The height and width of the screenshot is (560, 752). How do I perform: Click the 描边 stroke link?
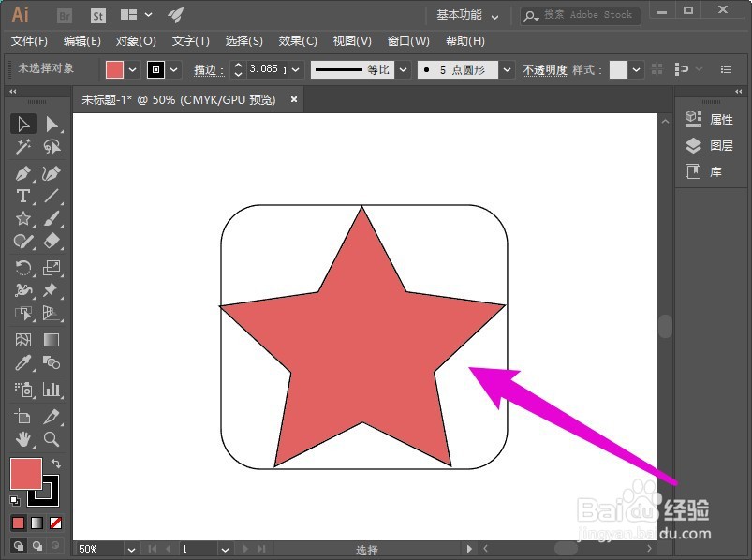(209, 70)
